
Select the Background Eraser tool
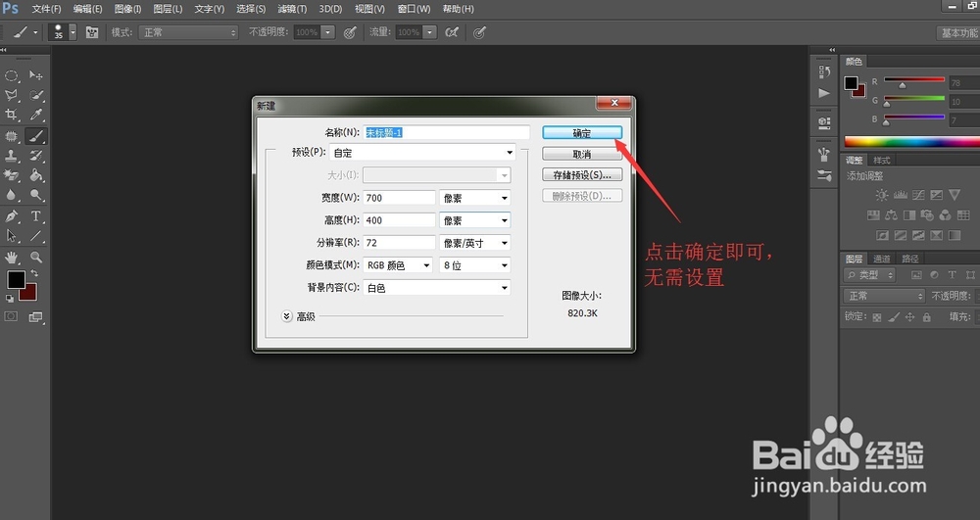(x=11, y=175)
